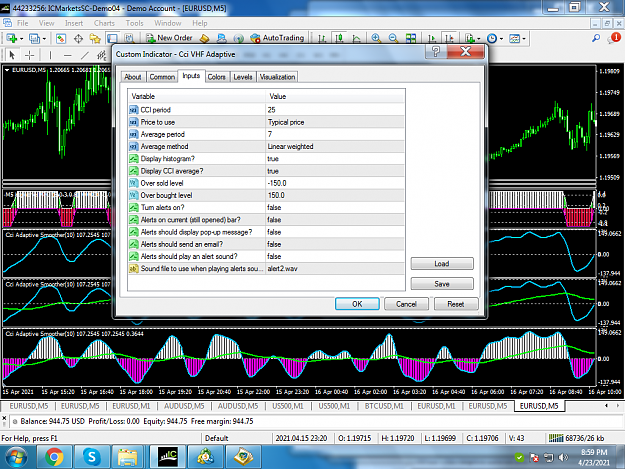The width and height of the screenshot is (625, 469).
Task: Click the Windows Start button
Action: coord(16,457)
